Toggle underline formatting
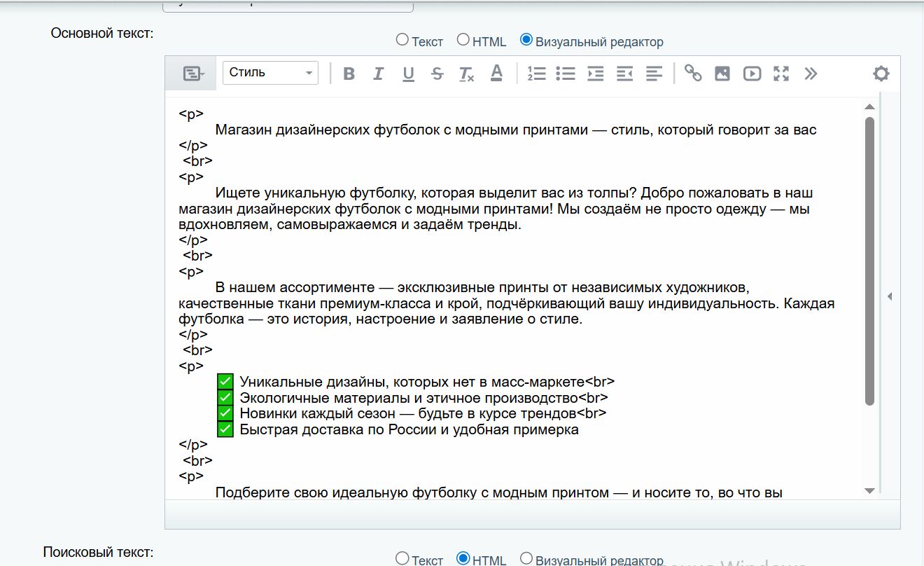The image size is (924, 566). [407, 73]
